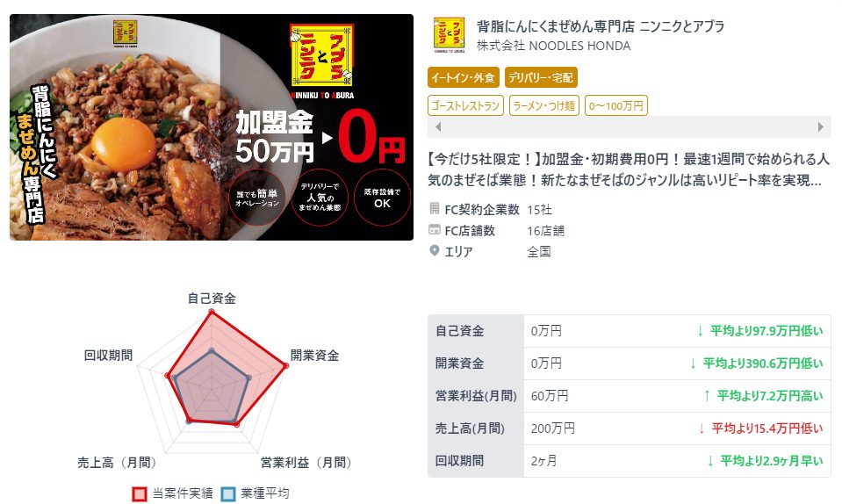Image resolution: width=842 pixels, height=504 pixels.
Task: Click the 営業利益(月間) table row
Action: coord(630,396)
